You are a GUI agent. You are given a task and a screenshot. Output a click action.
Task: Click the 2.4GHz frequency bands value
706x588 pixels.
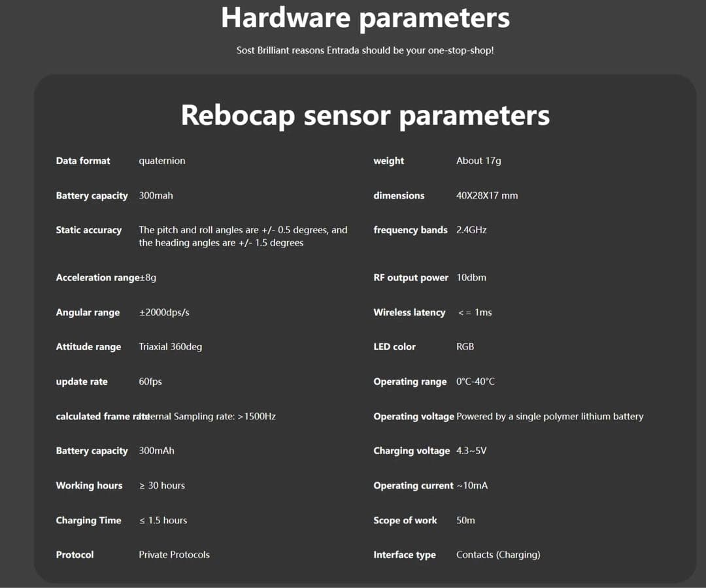[x=471, y=230]
